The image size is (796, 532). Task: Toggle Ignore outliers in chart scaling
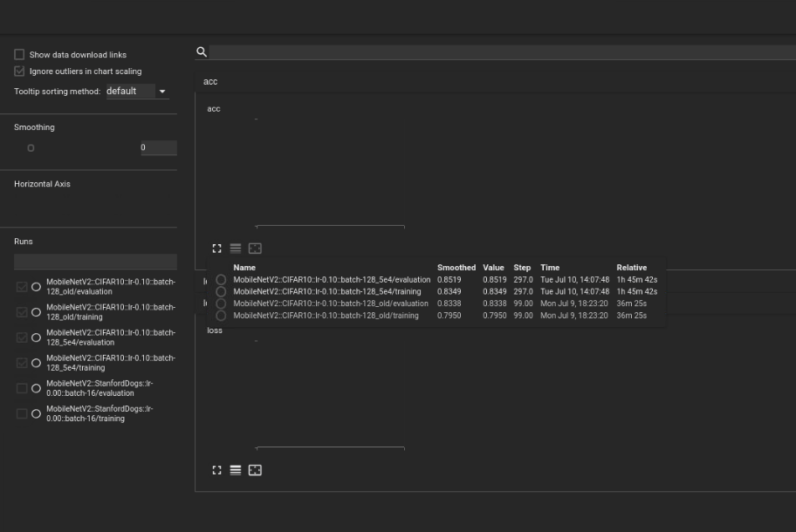(x=19, y=71)
